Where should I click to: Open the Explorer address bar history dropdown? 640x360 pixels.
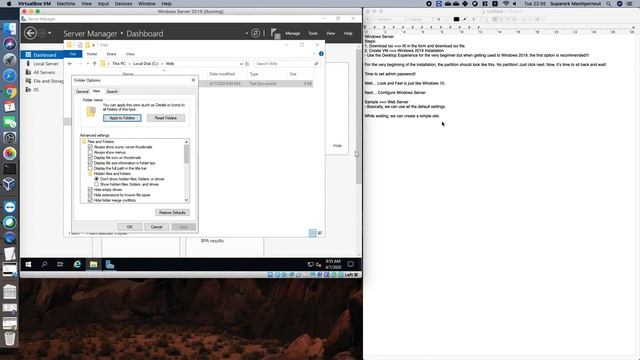click(241, 64)
